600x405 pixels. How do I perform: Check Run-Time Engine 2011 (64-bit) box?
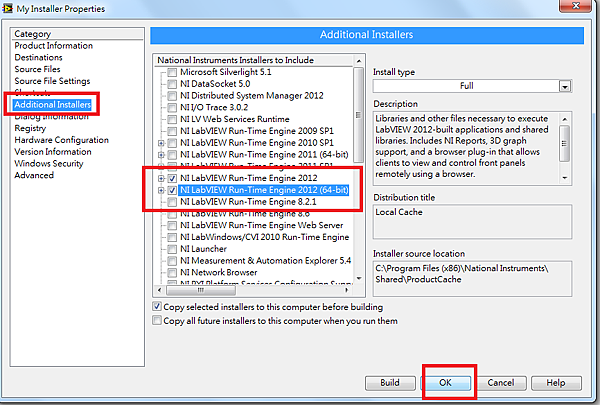(x=172, y=155)
